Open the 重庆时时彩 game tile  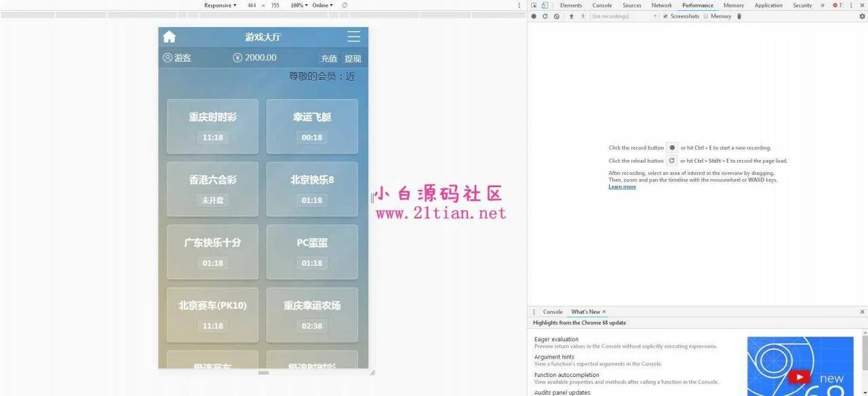[212, 126]
